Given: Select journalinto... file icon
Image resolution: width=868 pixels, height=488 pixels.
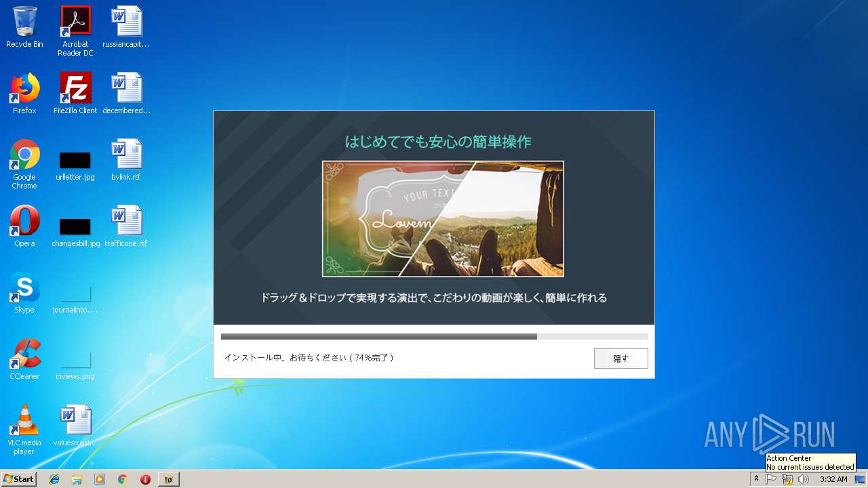Looking at the screenshot, I should pos(75,298).
